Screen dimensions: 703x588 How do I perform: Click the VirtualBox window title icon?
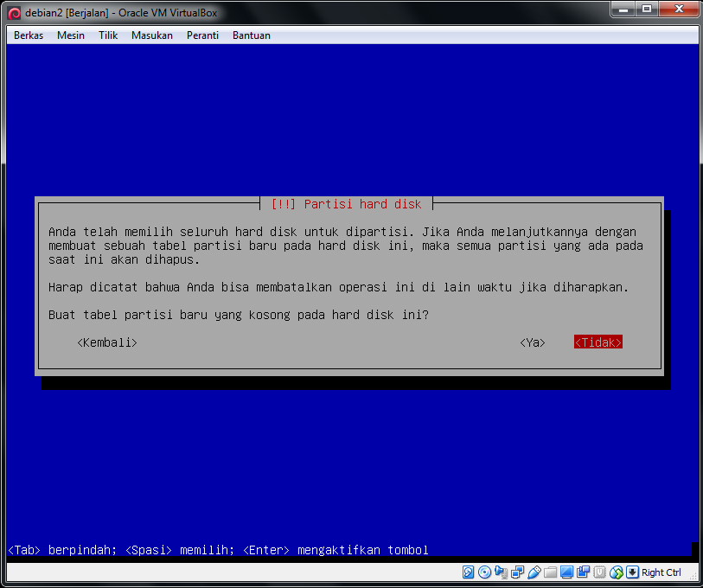coord(15,13)
